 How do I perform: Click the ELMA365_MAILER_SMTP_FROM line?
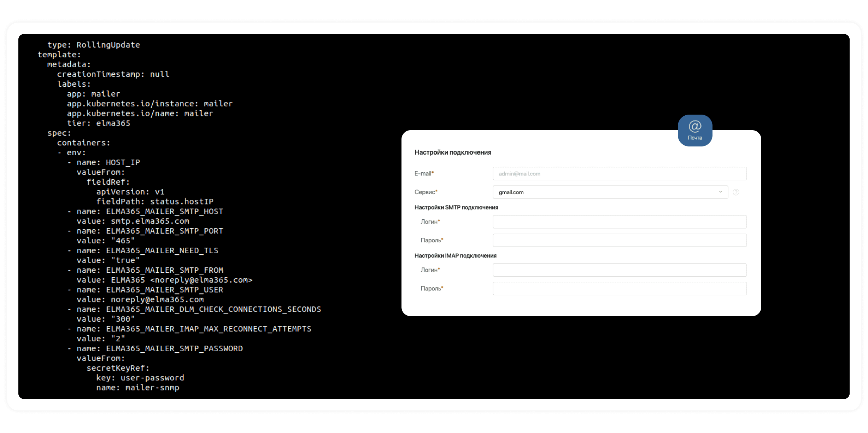tap(146, 270)
